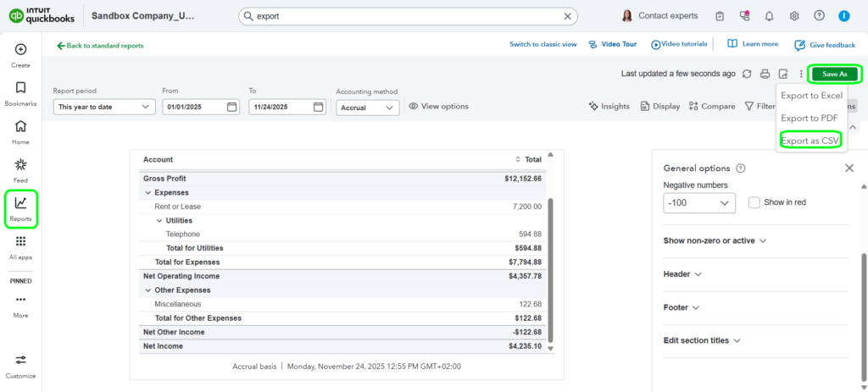The width and height of the screenshot is (868, 392).
Task: Open Customize sidebar settings
Action: pyautogui.click(x=20, y=367)
